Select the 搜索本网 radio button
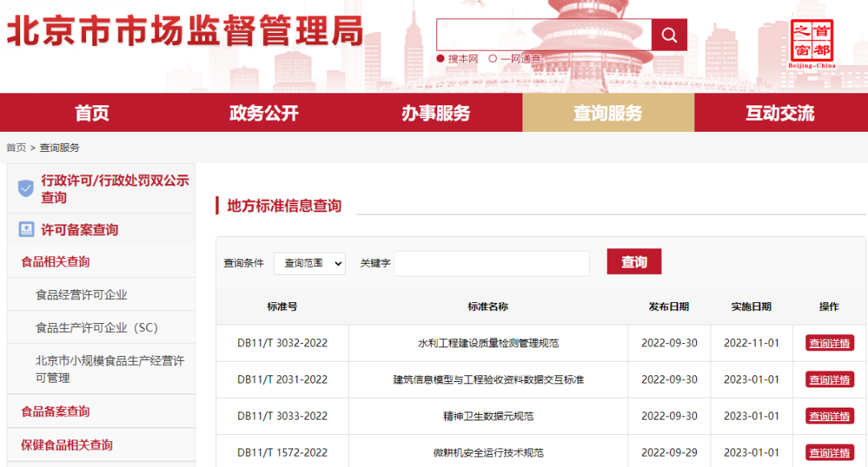Image resolution: width=868 pixels, height=467 pixels. pyautogui.click(x=441, y=57)
